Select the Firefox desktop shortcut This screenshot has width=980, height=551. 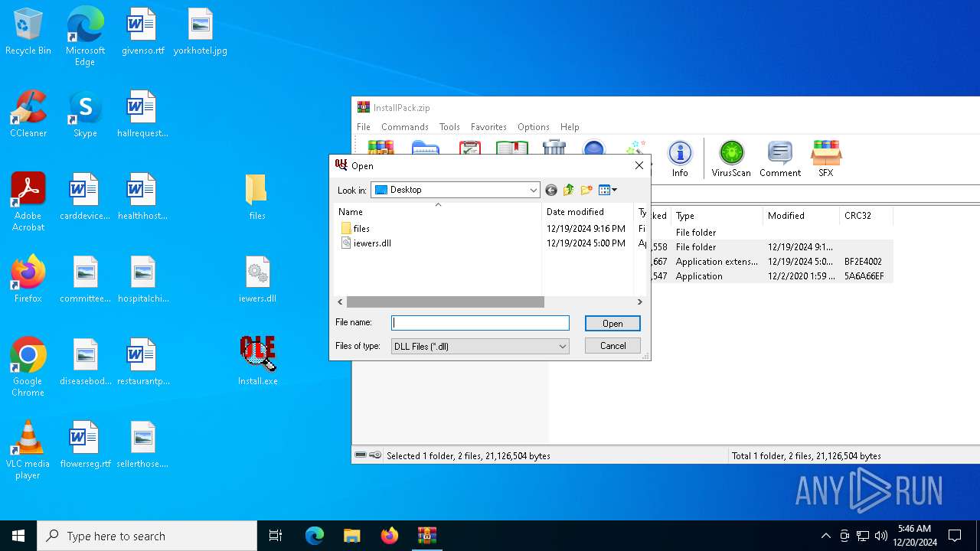pyautogui.click(x=28, y=279)
